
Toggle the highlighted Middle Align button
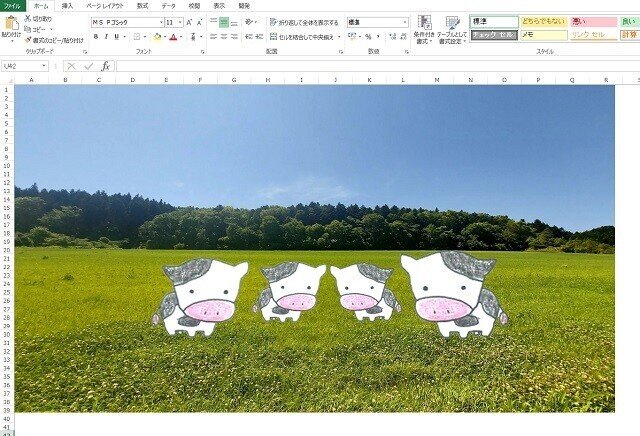tap(224, 22)
